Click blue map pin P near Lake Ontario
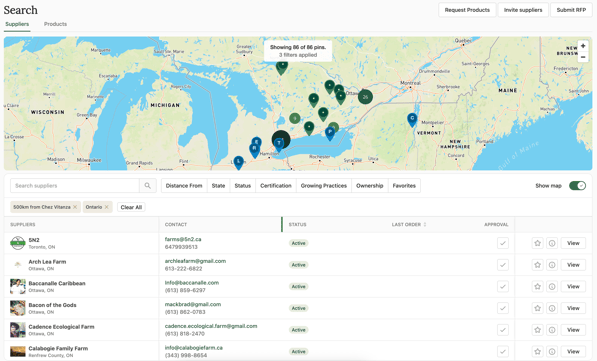 [330, 133]
